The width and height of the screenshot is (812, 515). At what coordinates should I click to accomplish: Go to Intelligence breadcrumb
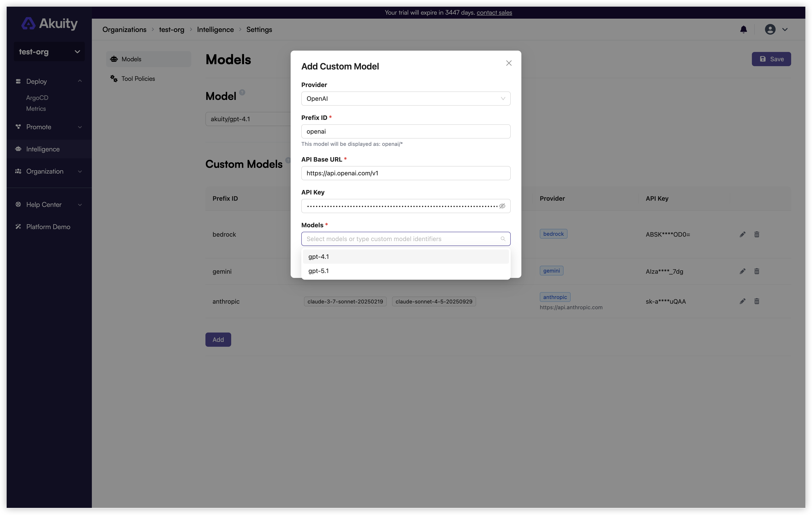(215, 29)
